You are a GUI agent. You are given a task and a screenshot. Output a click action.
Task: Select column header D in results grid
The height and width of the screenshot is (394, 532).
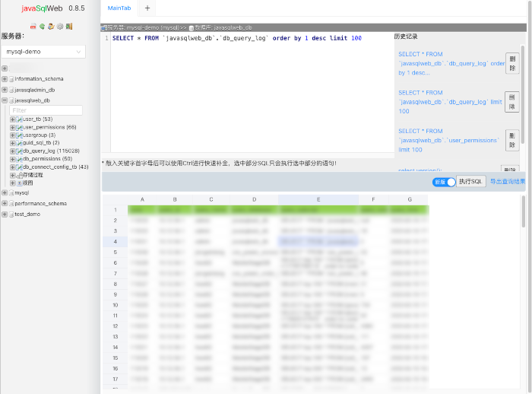pos(254,200)
